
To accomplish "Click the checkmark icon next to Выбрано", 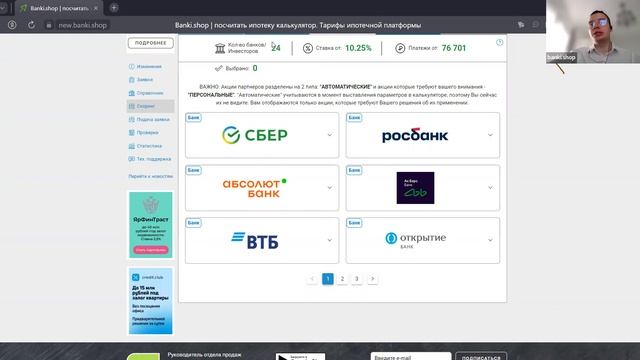I will tap(219, 68).
